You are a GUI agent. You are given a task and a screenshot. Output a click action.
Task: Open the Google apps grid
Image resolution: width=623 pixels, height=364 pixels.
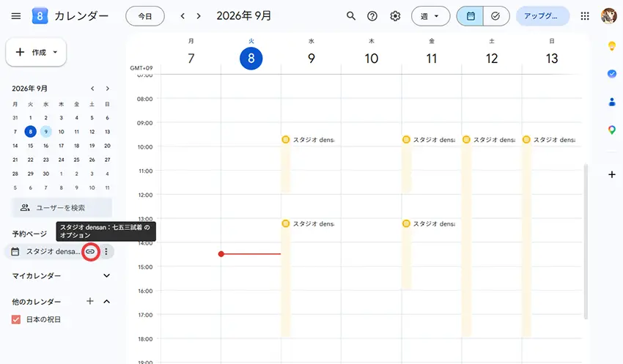pos(585,16)
